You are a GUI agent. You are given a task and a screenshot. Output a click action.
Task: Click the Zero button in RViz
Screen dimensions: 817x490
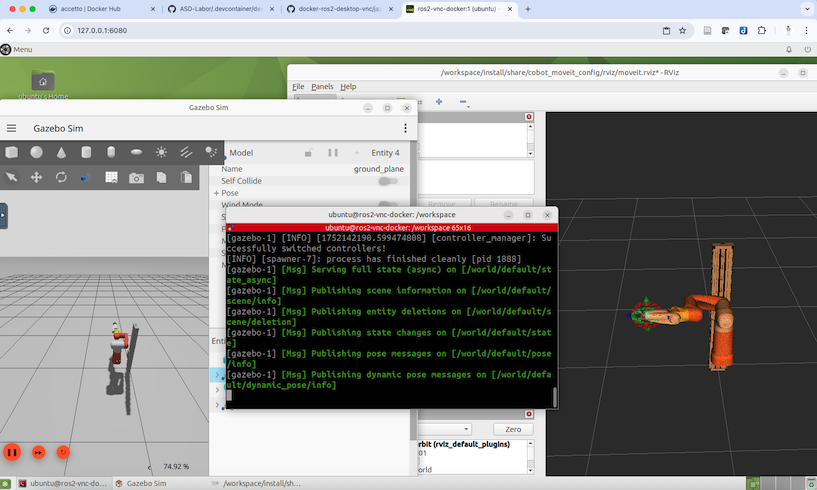513,429
